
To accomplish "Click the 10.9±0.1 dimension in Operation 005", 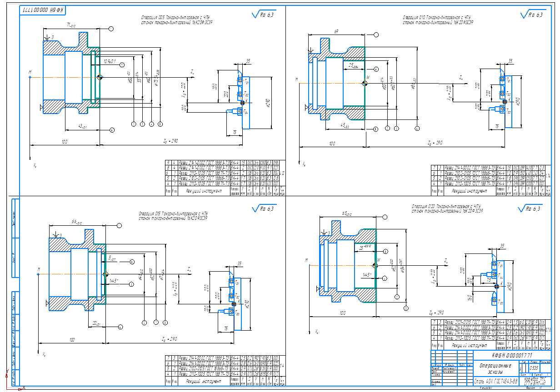I will pyautogui.click(x=110, y=60).
